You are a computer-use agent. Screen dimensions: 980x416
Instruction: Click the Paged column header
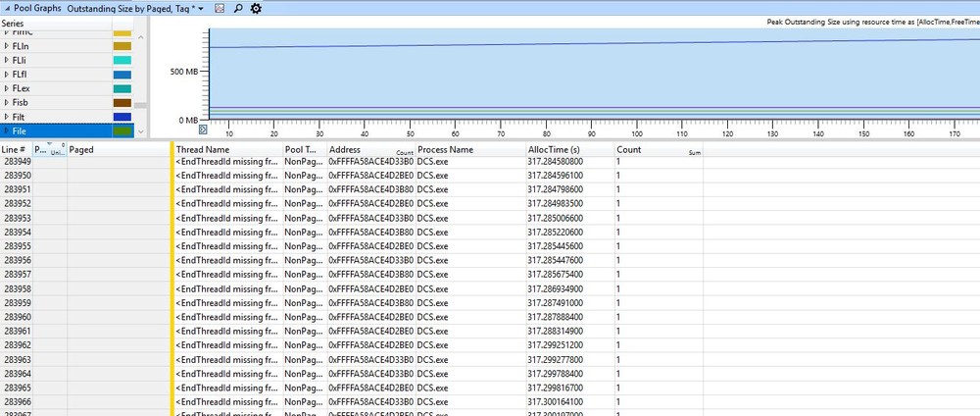(x=118, y=149)
